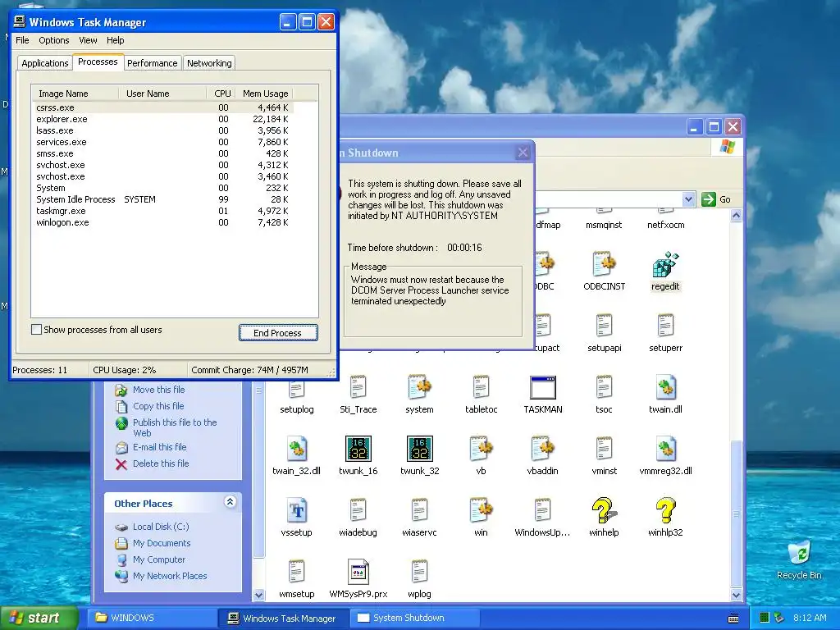Select the wiadebug file icon
Image resolution: width=840 pixels, height=630 pixels.
[358, 510]
